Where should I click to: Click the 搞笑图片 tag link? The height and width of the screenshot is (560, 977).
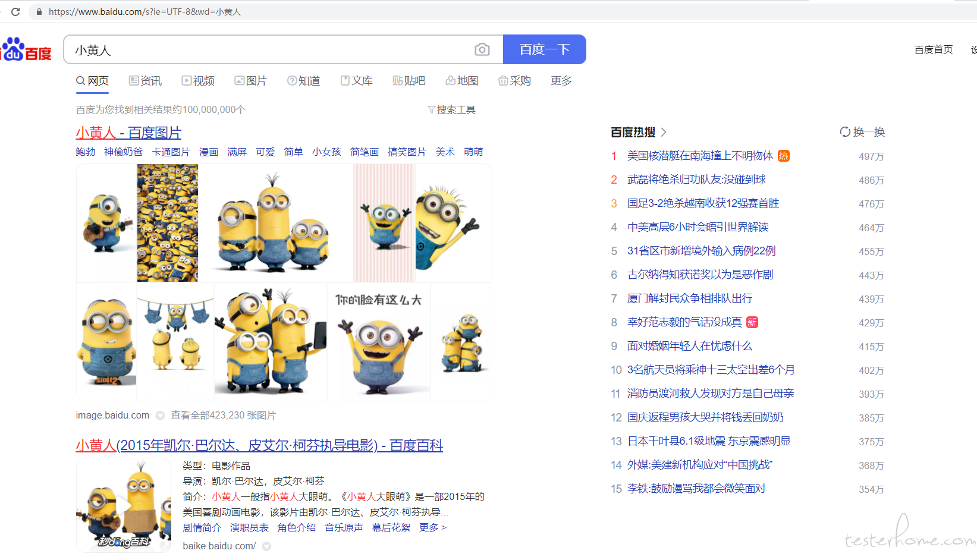[407, 152]
